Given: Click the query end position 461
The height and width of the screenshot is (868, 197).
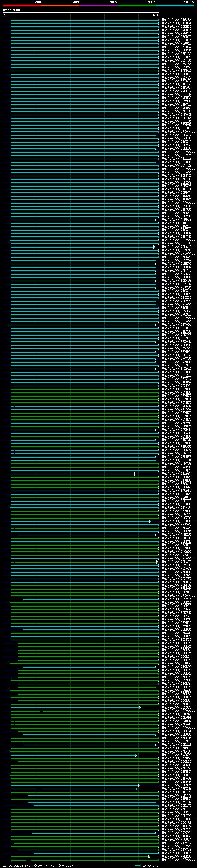Looking at the screenshot, I should 155,15.
